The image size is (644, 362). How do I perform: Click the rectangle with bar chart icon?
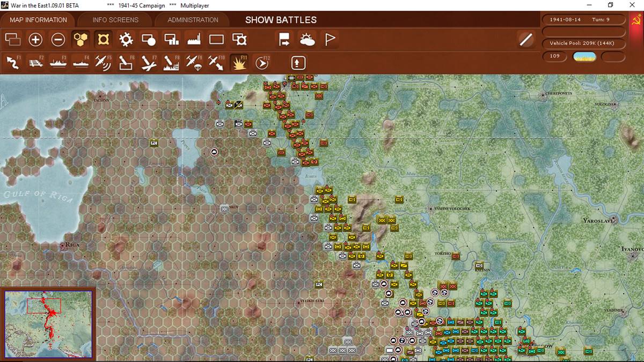pos(171,39)
